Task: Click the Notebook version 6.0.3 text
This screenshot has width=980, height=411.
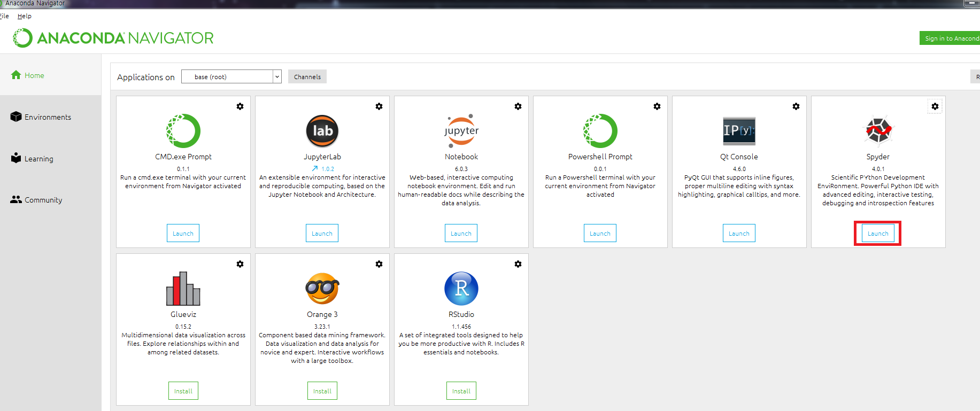Action: click(x=461, y=169)
